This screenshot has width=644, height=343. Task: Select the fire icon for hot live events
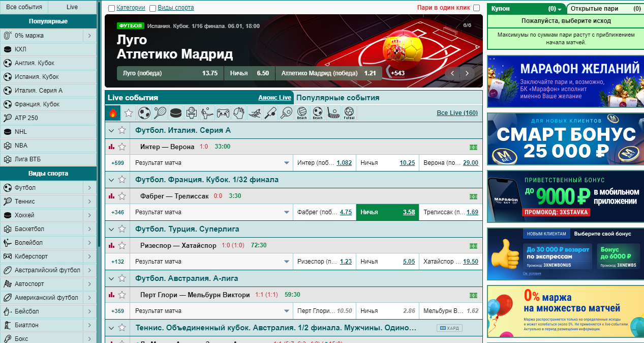click(113, 112)
